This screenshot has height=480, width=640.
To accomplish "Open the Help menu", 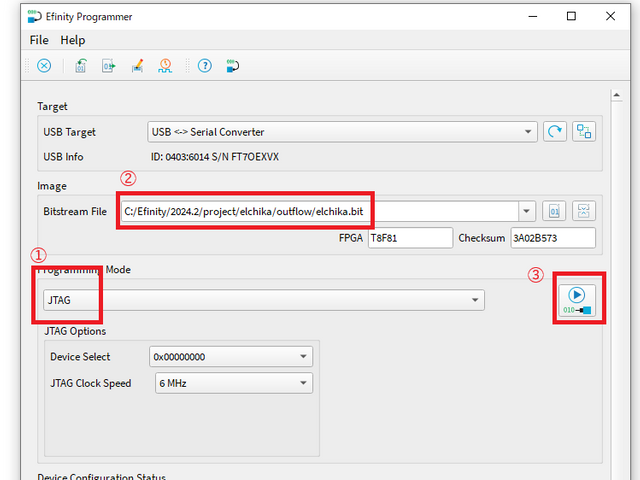I will coord(73,40).
